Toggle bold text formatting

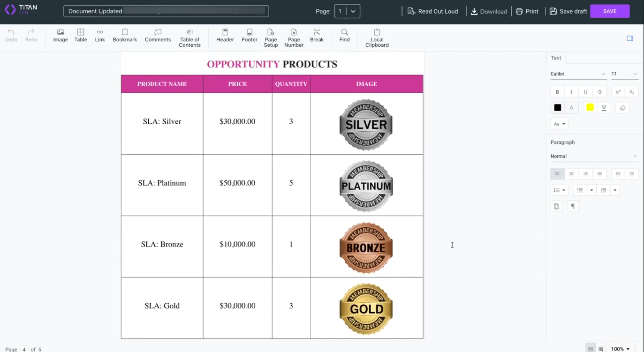(x=557, y=91)
